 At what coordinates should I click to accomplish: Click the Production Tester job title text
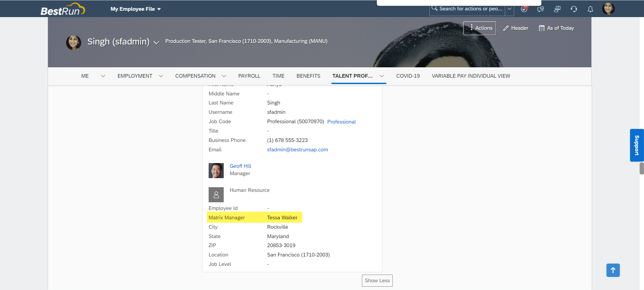(185, 41)
